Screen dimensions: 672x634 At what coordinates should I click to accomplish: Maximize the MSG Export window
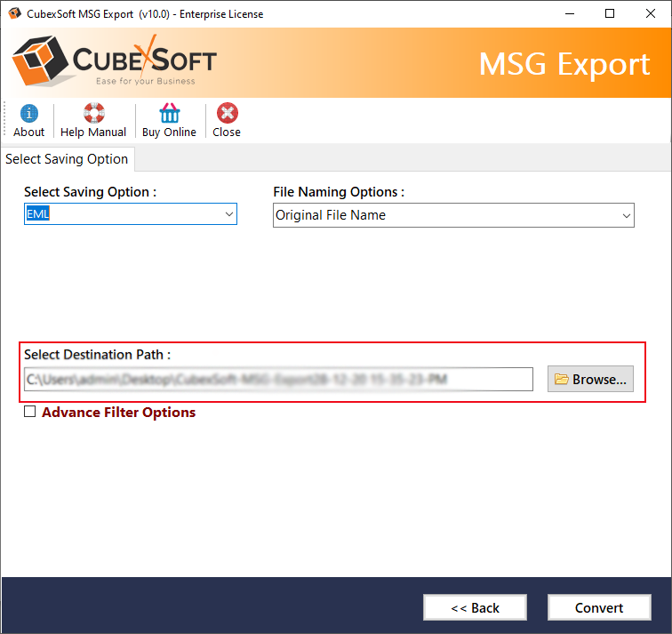(x=609, y=13)
